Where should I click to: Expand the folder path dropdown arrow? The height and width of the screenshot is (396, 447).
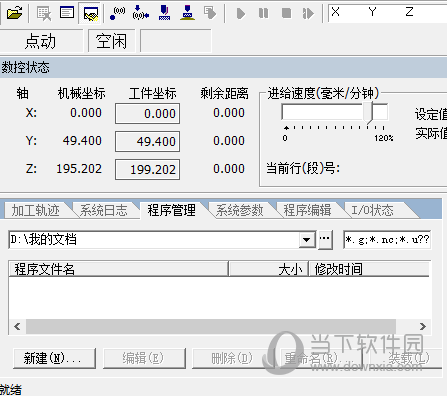307,239
